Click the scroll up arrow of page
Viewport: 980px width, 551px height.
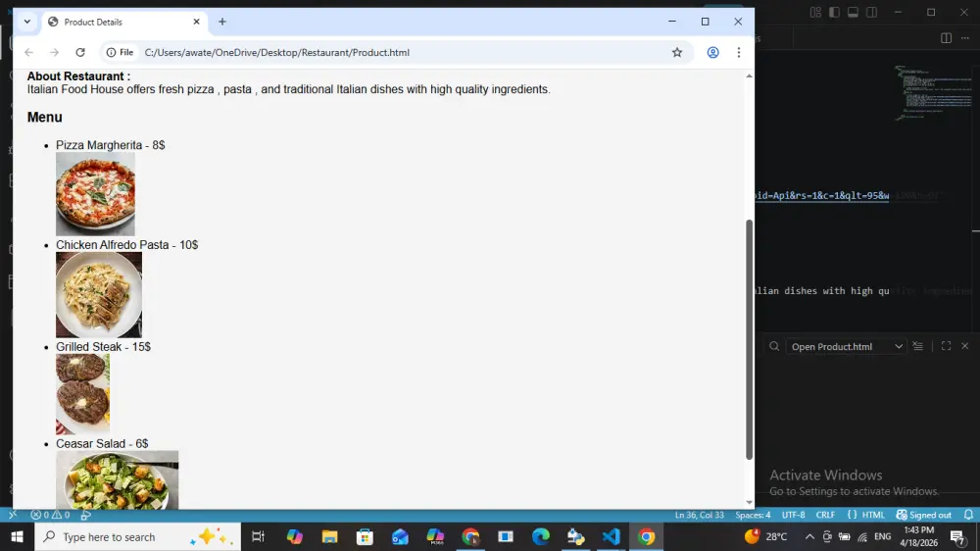tap(749, 75)
